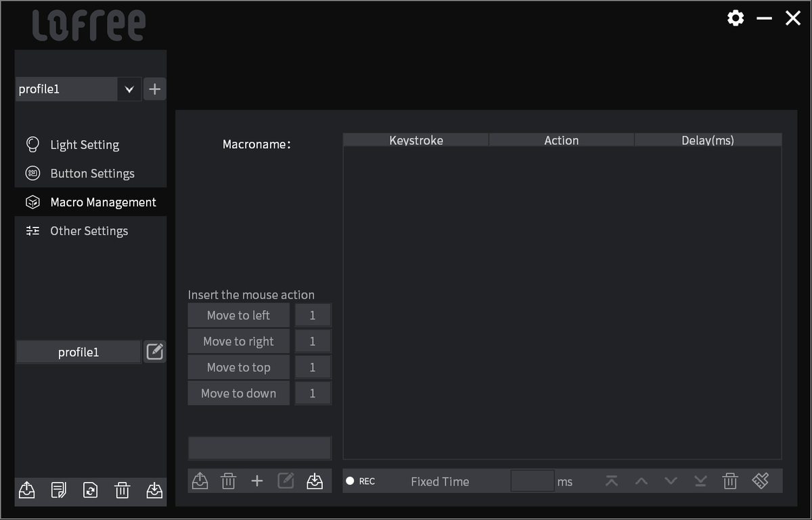Image resolution: width=812 pixels, height=520 pixels.
Task: Open the settings gear icon
Action: (736, 18)
